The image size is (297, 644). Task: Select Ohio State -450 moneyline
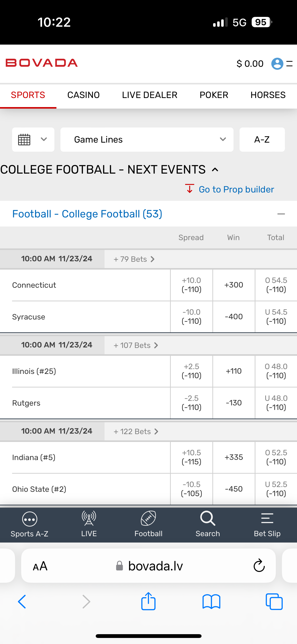pyautogui.click(x=234, y=489)
